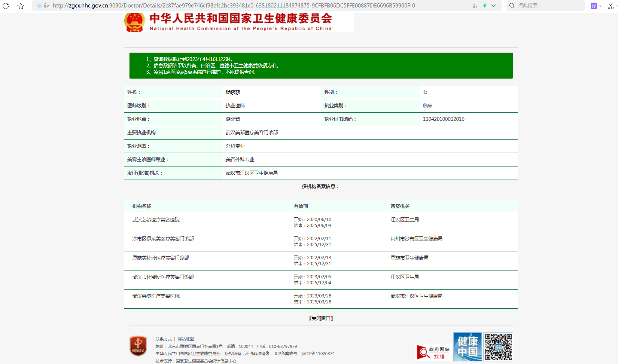Image resolution: width=618 pixels, height=364 pixels.
Task: Click the 机构名称 column header
Action: pos(142,206)
